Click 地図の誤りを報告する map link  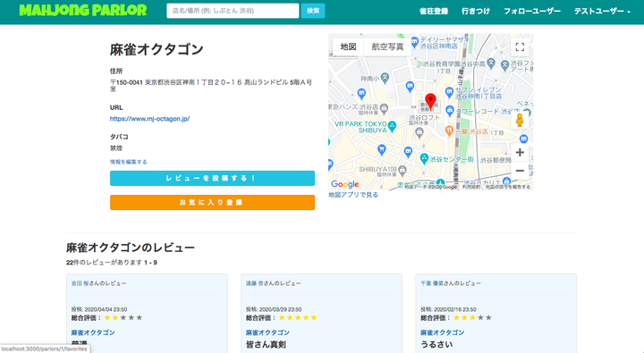click(508, 187)
